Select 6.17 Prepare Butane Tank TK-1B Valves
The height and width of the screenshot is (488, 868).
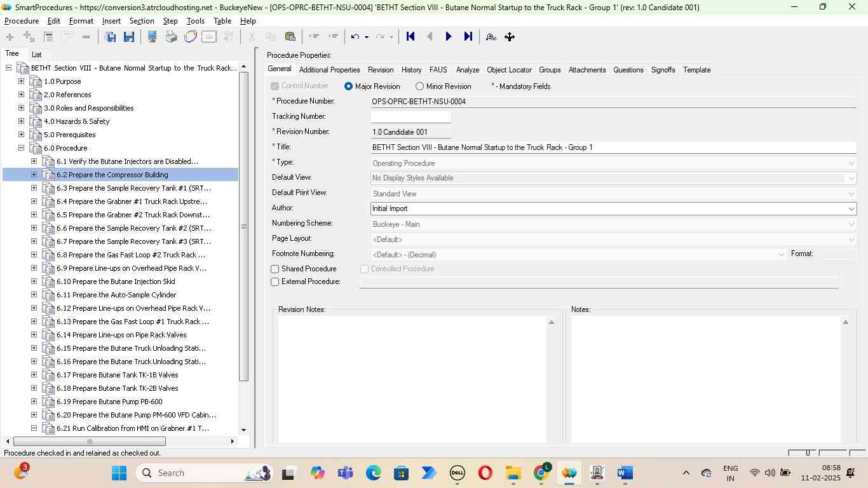117,375
